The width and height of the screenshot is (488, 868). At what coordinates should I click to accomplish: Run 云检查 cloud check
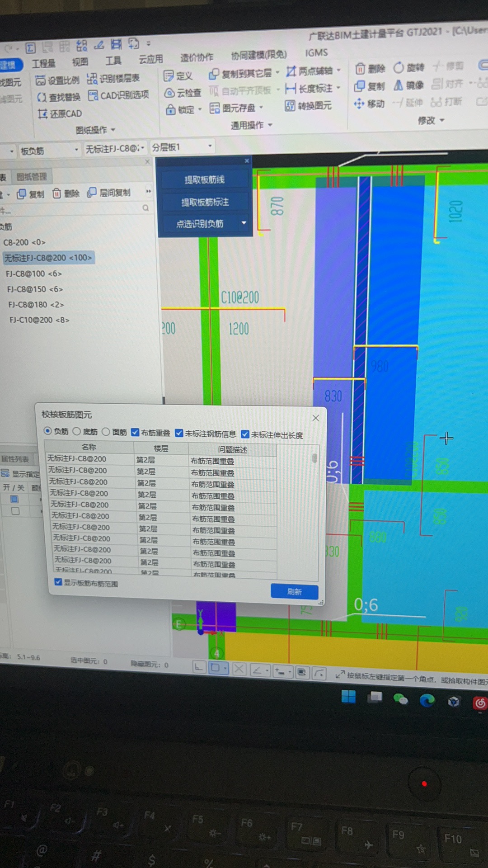[x=183, y=93]
